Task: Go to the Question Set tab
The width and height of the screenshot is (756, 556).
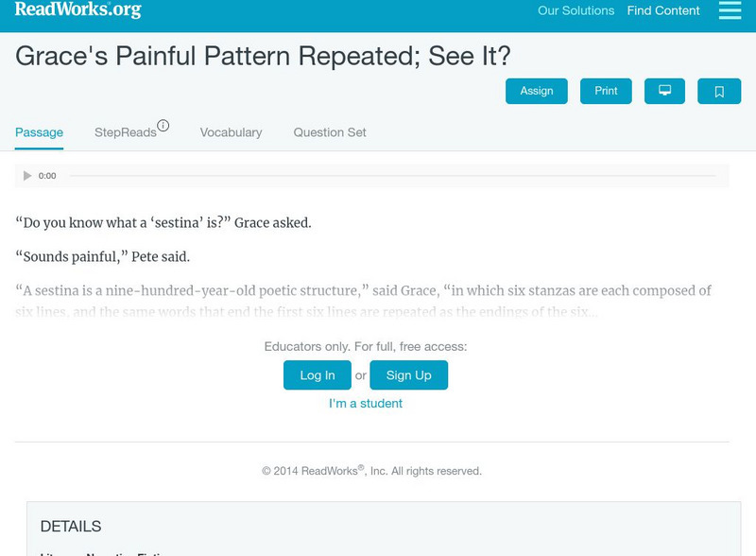Action: click(330, 132)
